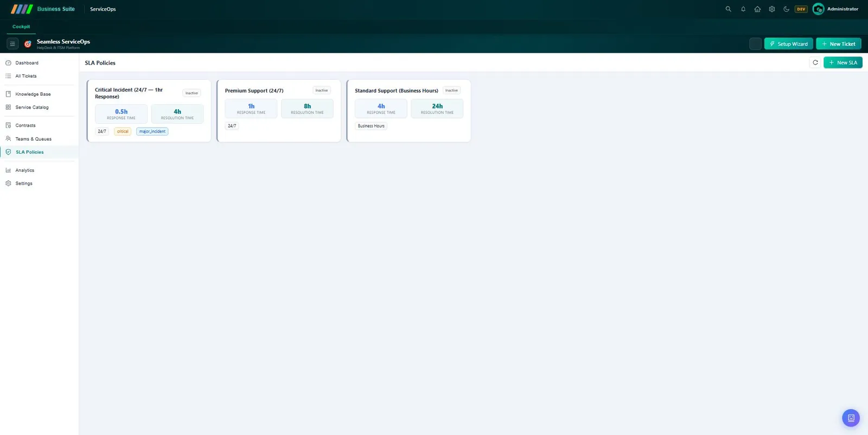Click the Business Hours tag
868x435 pixels.
pos(371,126)
